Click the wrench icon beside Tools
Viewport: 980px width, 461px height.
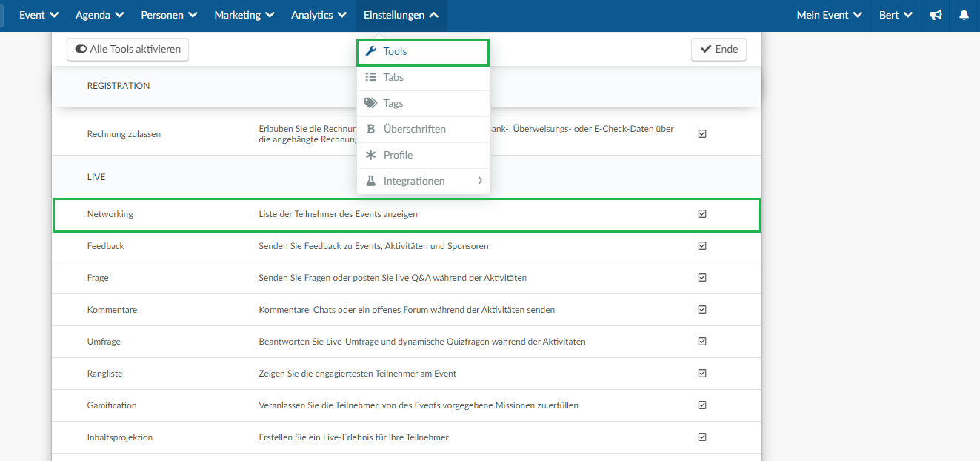click(x=371, y=52)
